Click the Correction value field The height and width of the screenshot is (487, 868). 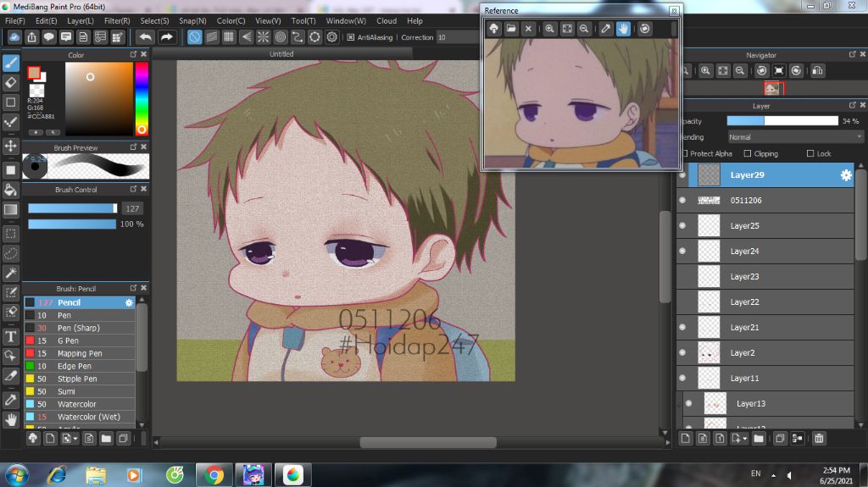coord(457,37)
